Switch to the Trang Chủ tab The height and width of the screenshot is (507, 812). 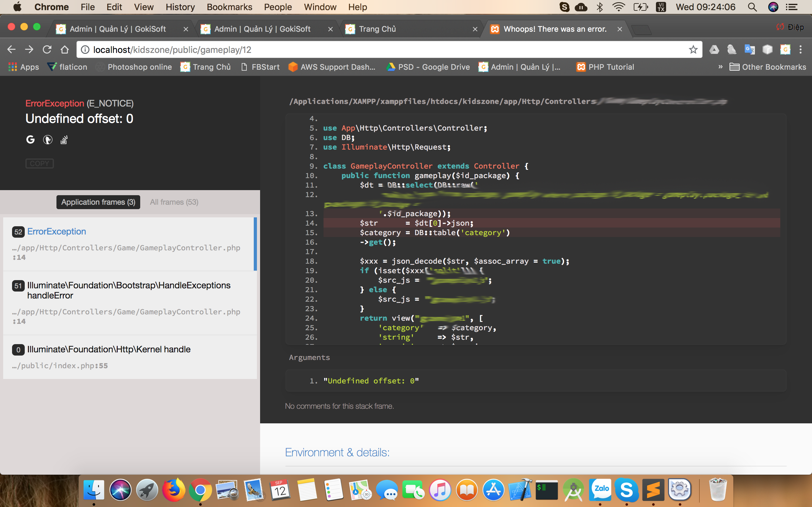(377, 29)
